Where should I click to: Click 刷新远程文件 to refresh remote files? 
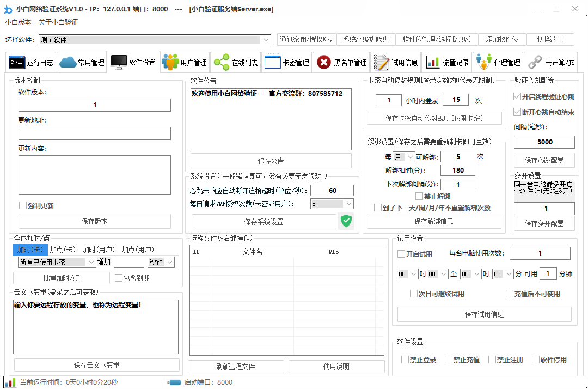pos(235,366)
